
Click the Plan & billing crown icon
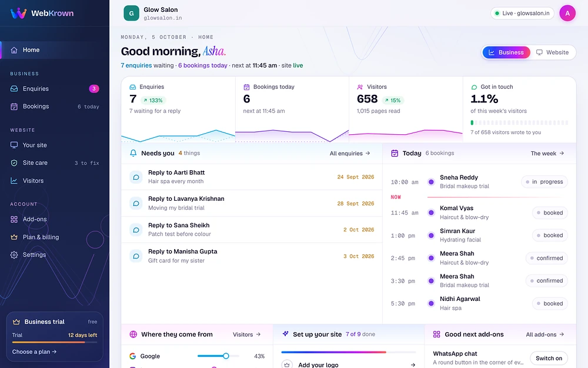[x=14, y=237]
